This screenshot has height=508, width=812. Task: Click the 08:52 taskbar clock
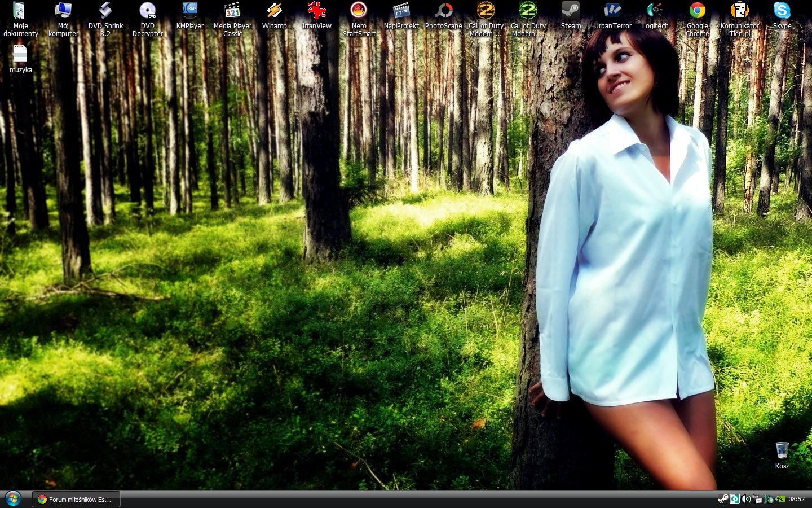click(797, 499)
